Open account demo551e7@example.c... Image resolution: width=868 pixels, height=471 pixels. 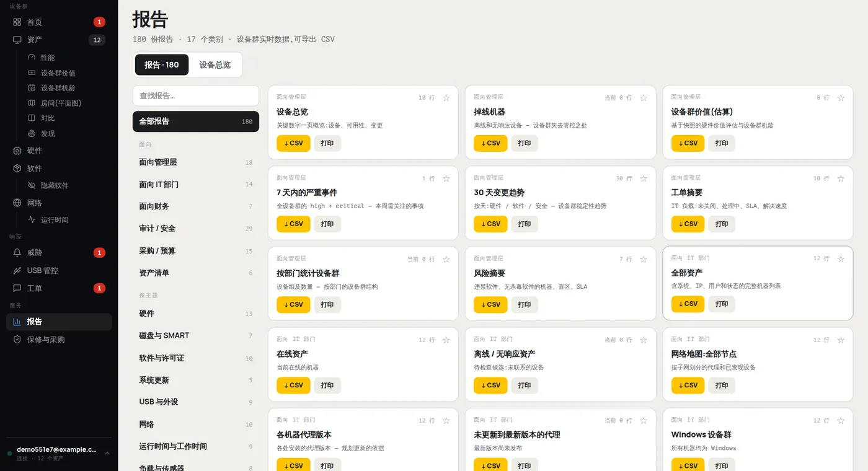pos(59,453)
